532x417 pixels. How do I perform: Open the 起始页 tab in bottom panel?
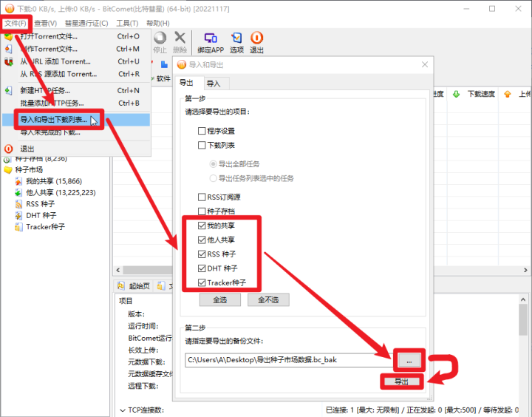tap(134, 286)
